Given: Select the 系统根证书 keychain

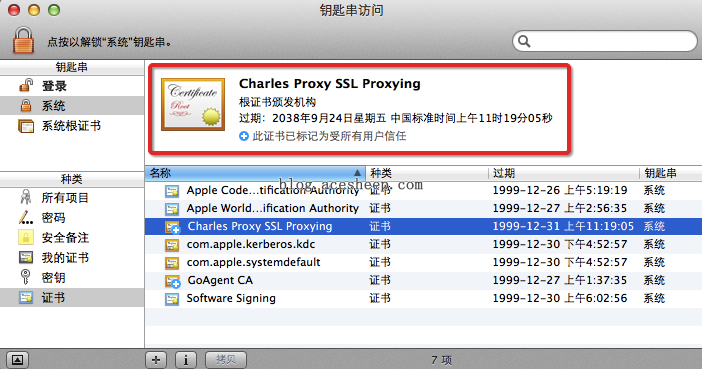Looking at the screenshot, I should pyautogui.click(x=72, y=126).
